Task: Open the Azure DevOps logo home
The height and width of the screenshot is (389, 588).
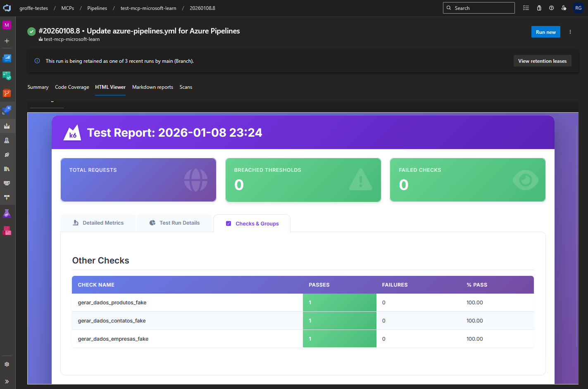Action: (7, 8)
